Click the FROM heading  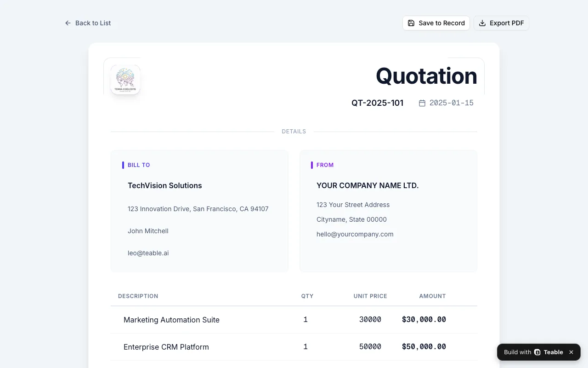click(325, 165)
